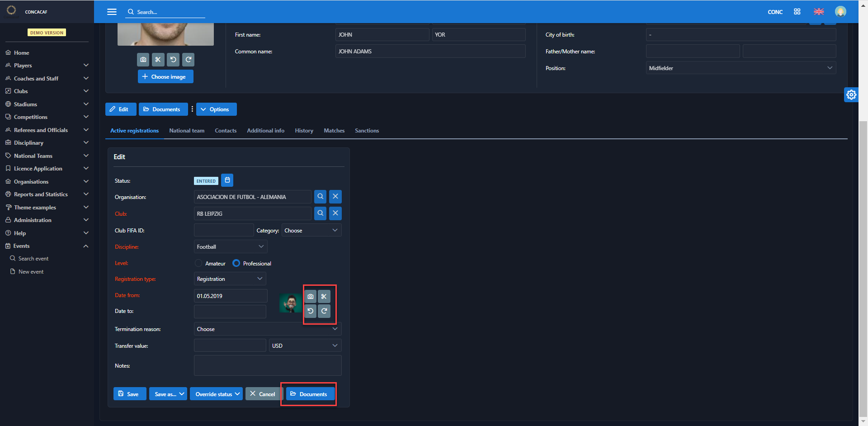
Task: Open the Sanctions tab
Action: pos(367,131)
